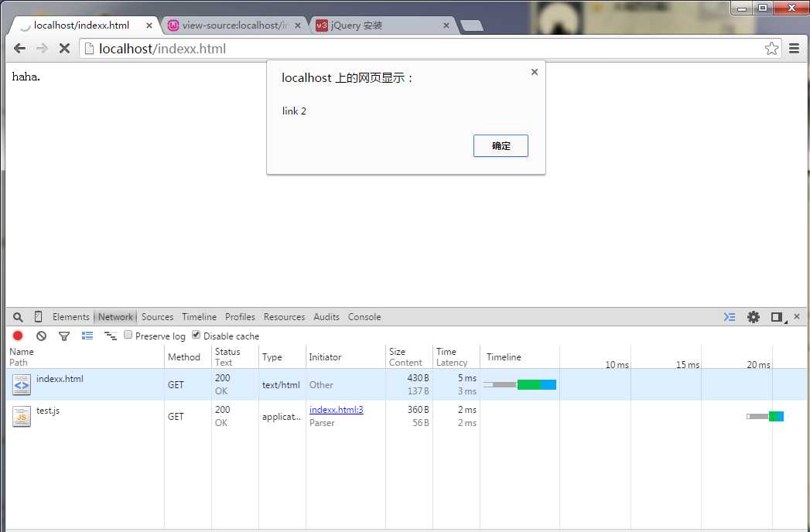Select the Network panel tab
The height and width of the screenshot is (532, 810).
[x=115, y=316]
